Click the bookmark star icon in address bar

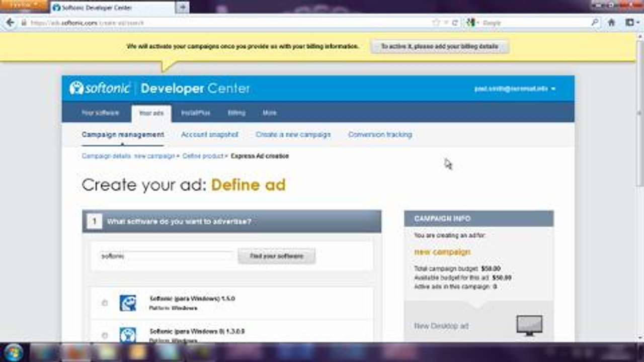coord(436,23)
